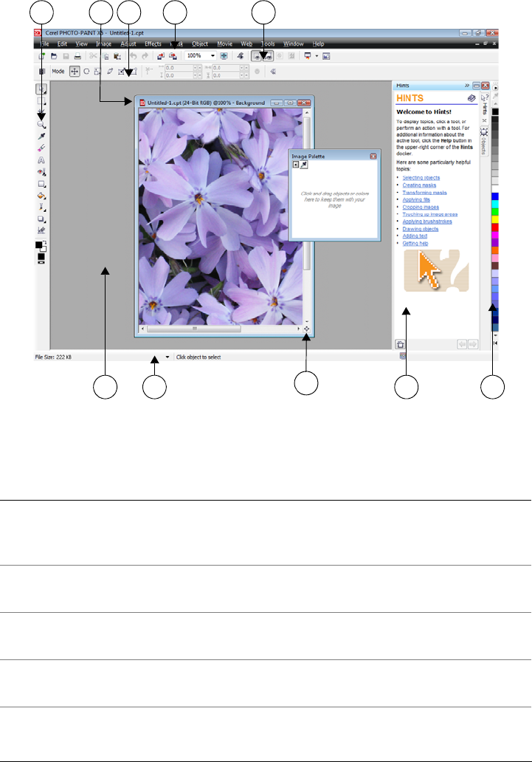Toggle skew transform mode
Screen dimensions: 532x762
(110, 72)
